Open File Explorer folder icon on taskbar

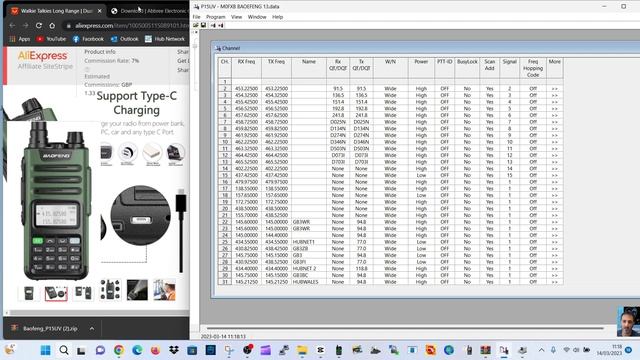click(302, 350)
